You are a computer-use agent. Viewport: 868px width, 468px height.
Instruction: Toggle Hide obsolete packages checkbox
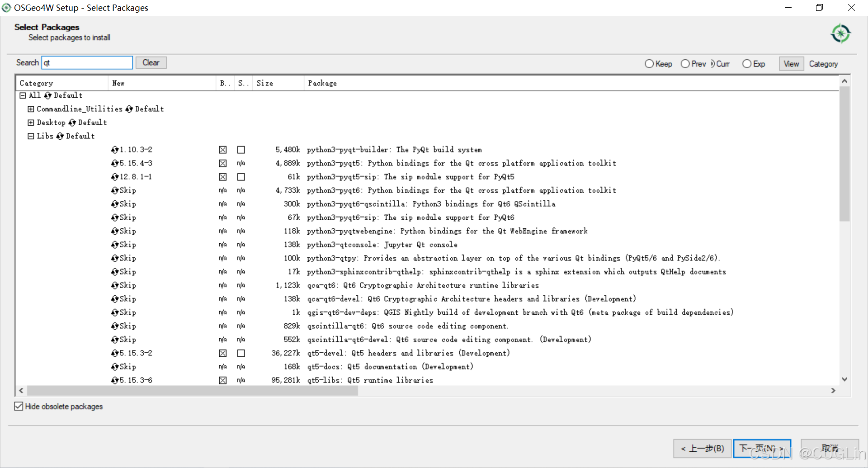[19, 406]
